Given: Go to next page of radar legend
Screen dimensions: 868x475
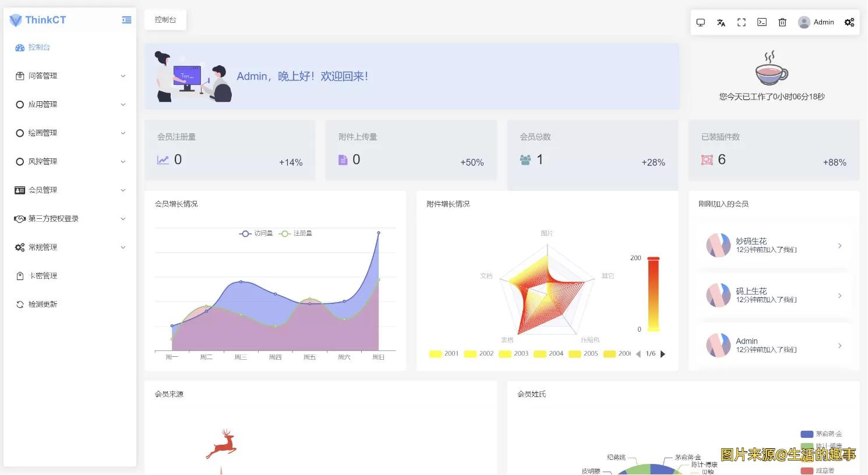Looking at the screenshot, I should pos(662,354).
